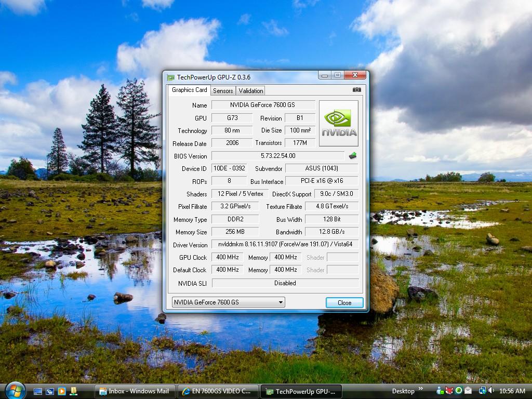Click the mail envelope tray icon

click(x=468, y=391)
